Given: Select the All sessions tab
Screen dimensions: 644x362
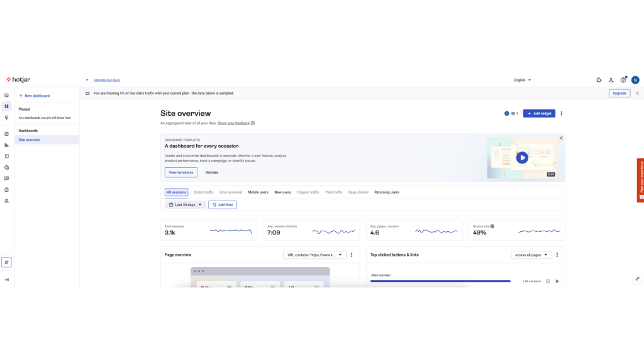Looking at the screenshot, I should [x=176, y=192].
